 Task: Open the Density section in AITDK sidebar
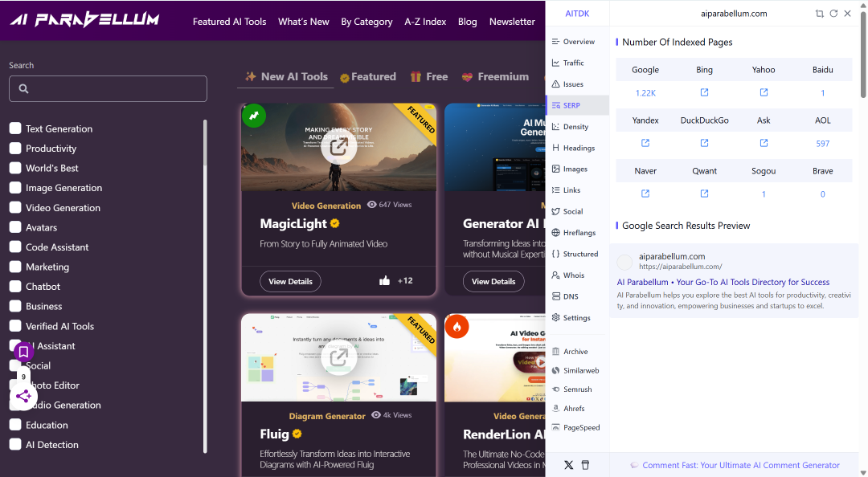coord(577,127)
